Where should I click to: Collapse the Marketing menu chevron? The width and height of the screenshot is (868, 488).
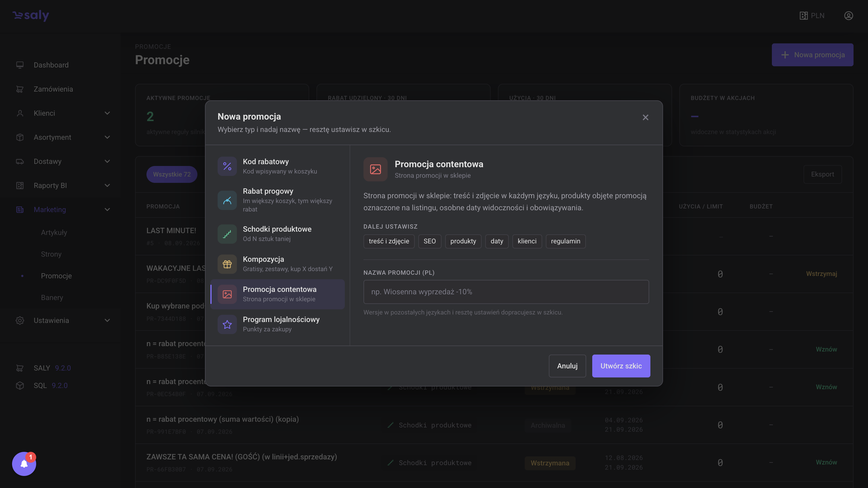tap(107, 210)
